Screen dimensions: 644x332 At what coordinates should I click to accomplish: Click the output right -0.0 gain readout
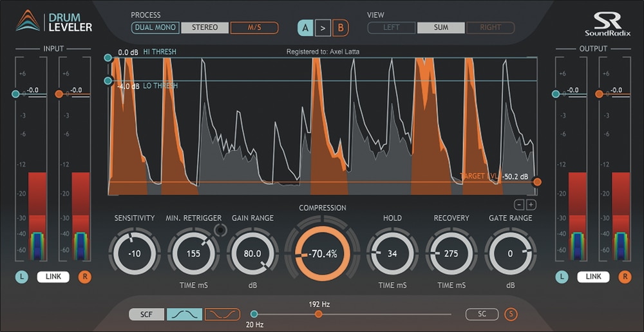pyautogui.click(x=616, y=90)
